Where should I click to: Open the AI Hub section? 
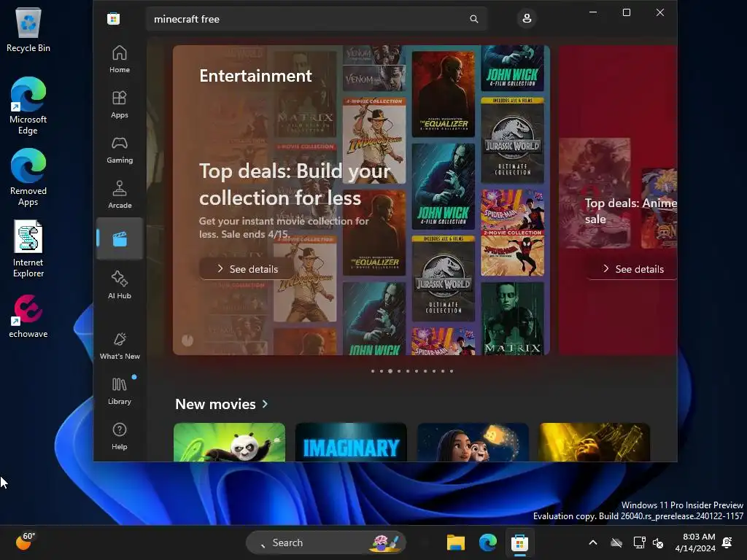(x=120, y=285)
